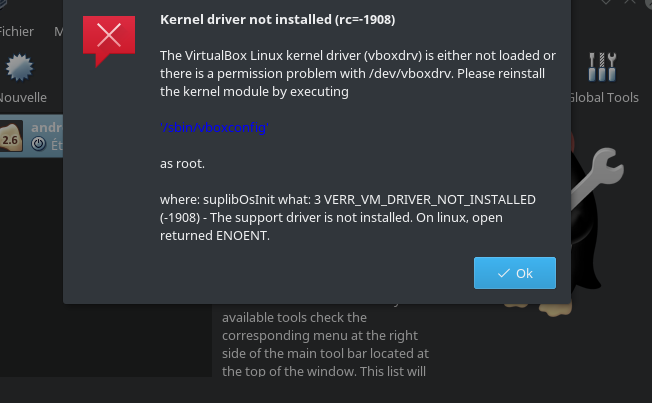Click the welcome text below the dialog
The image size is (652, 403).
(x=325, y=344)
